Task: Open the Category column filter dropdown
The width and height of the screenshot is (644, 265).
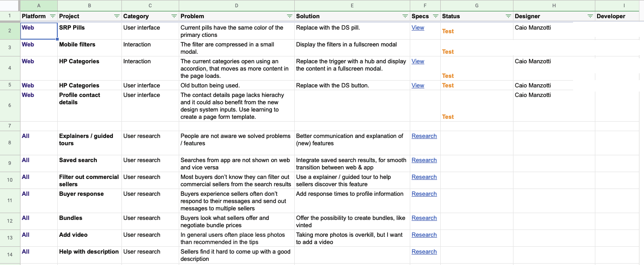Action: (174, 16)
